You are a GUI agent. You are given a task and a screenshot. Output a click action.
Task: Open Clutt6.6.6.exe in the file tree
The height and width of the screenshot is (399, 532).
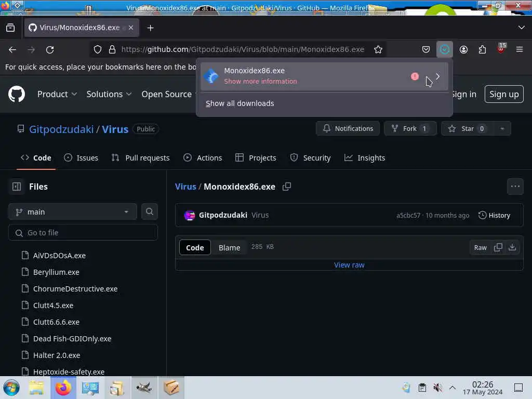[x=56, y=322]
